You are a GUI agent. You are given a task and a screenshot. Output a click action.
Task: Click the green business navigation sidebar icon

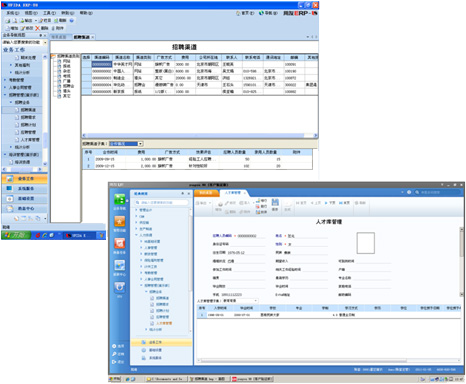click(120, 199)
